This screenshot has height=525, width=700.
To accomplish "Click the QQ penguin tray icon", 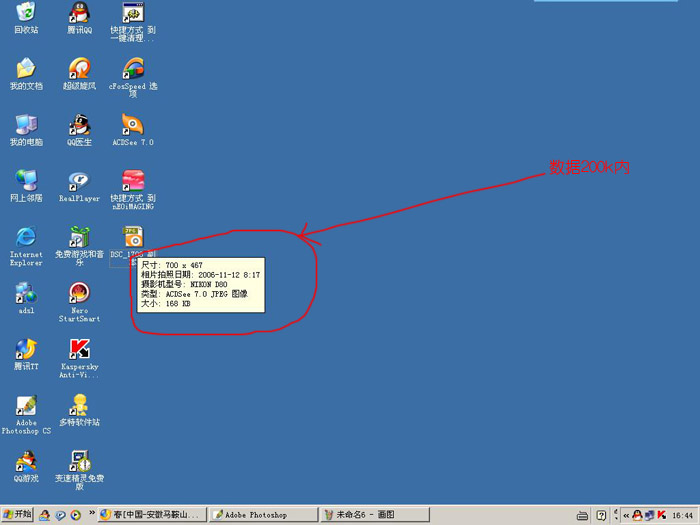I will [638, 515].
